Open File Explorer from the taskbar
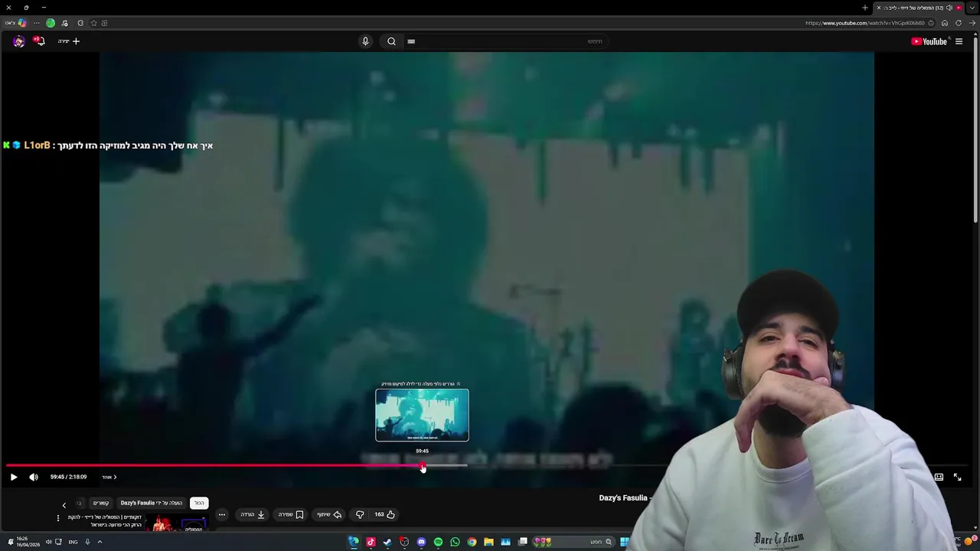Screen dimensions: 980x551 [x=488, y=542]
